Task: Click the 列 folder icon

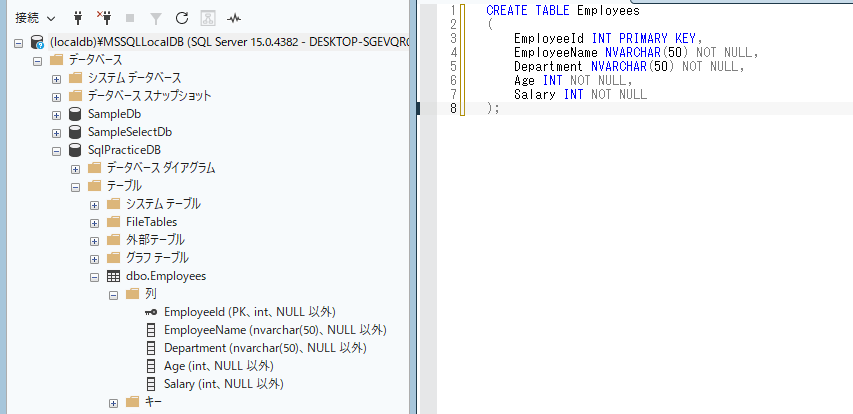Action: click(133, 294)
